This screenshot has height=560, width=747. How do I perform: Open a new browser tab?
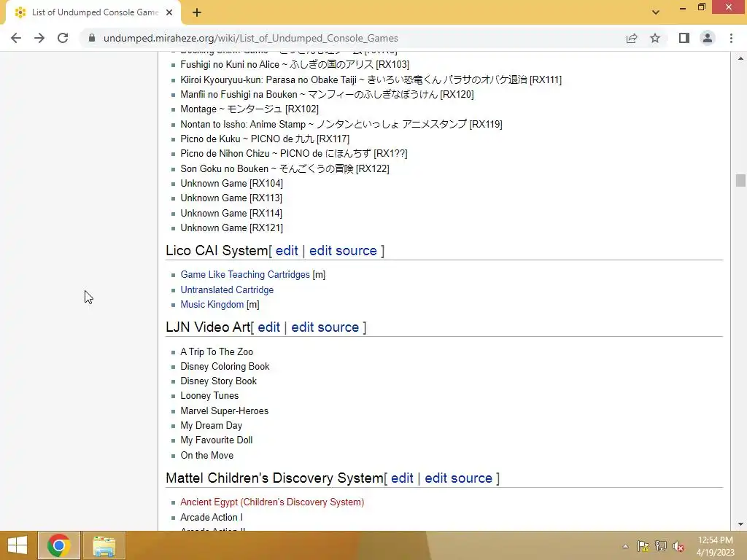(197, 13)
